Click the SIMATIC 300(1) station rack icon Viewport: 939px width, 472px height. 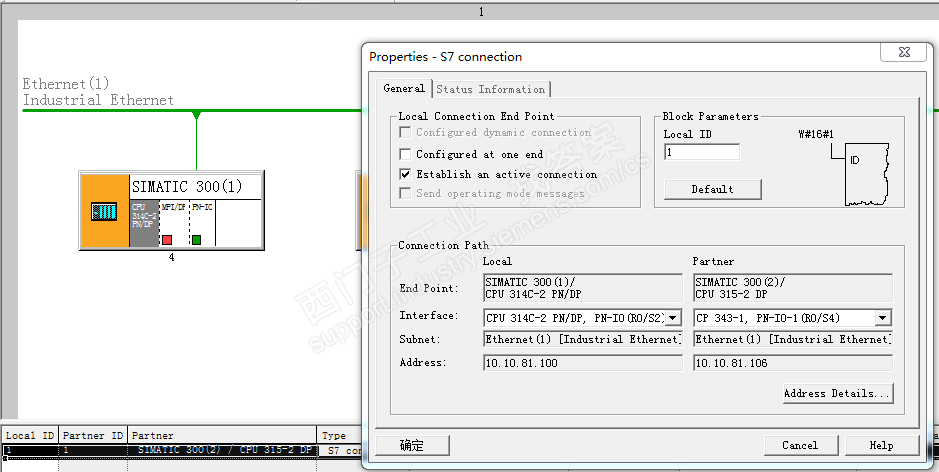coord(104,211)
